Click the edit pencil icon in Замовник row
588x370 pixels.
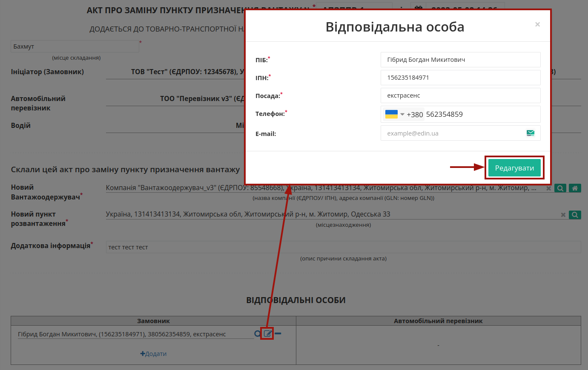tap(267, 334)
